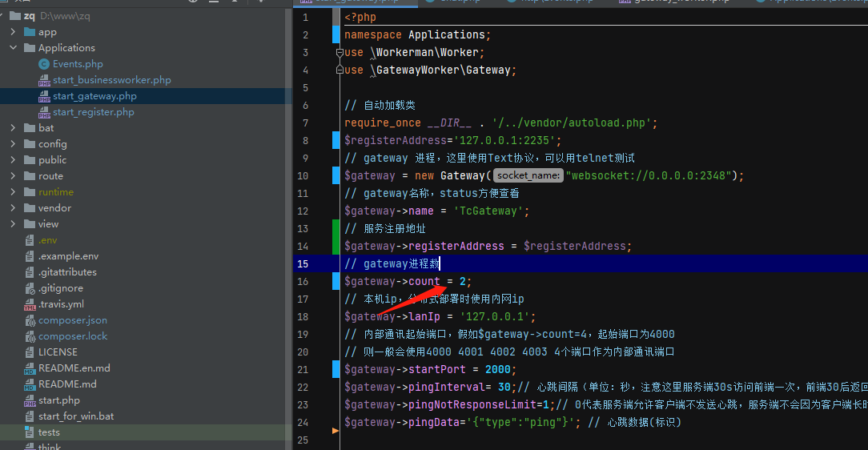The image size is (868, 450).
Task: Click the runtime folder icon
Action: [30, 192]
